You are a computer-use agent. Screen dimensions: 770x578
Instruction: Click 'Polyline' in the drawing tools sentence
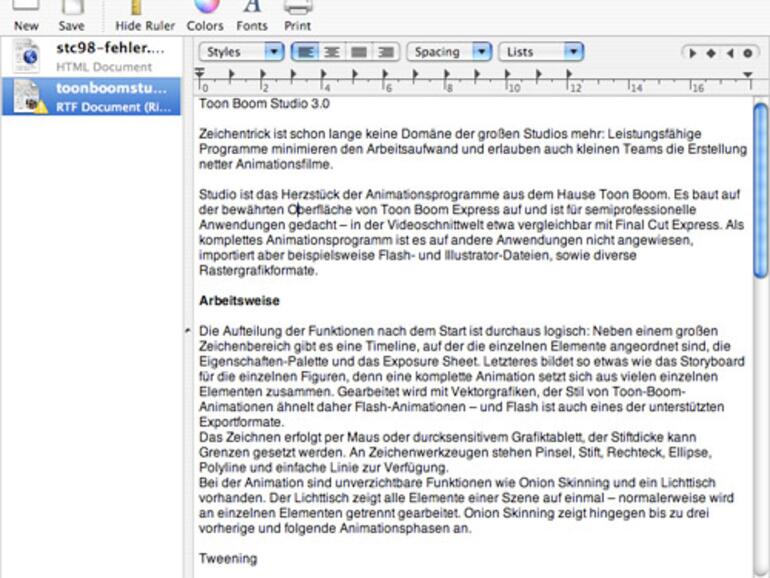coord(220,468)
